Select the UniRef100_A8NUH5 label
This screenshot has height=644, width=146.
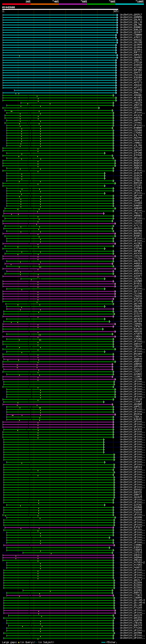tap(131, 208)
